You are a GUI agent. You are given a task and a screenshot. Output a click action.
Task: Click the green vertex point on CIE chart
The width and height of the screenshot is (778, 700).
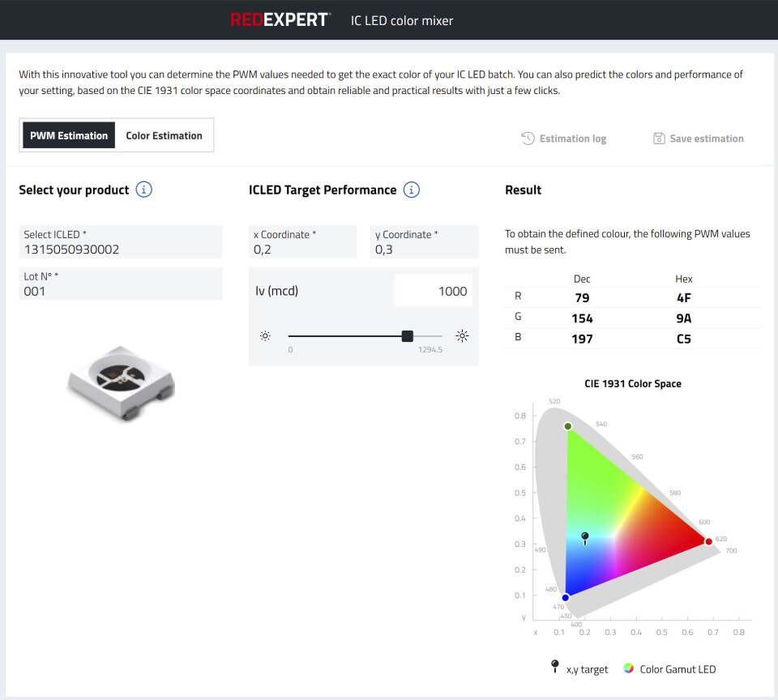(568, 426)
